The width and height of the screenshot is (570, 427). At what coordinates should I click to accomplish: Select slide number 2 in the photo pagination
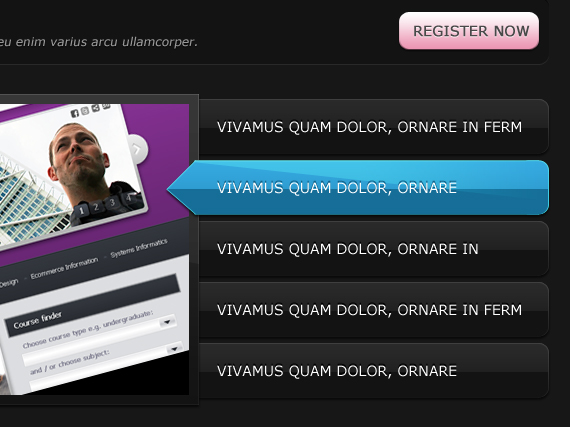(x=96, y=207)
